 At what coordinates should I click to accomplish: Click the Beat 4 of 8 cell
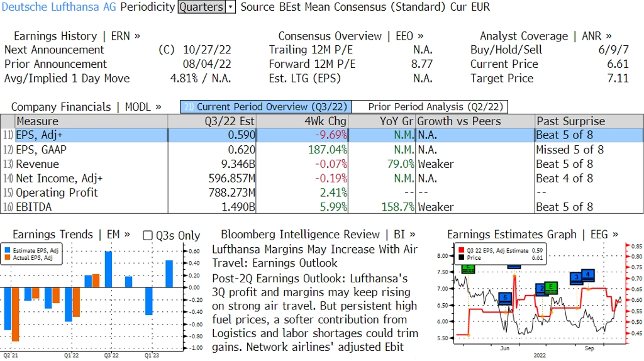point(564,178)
